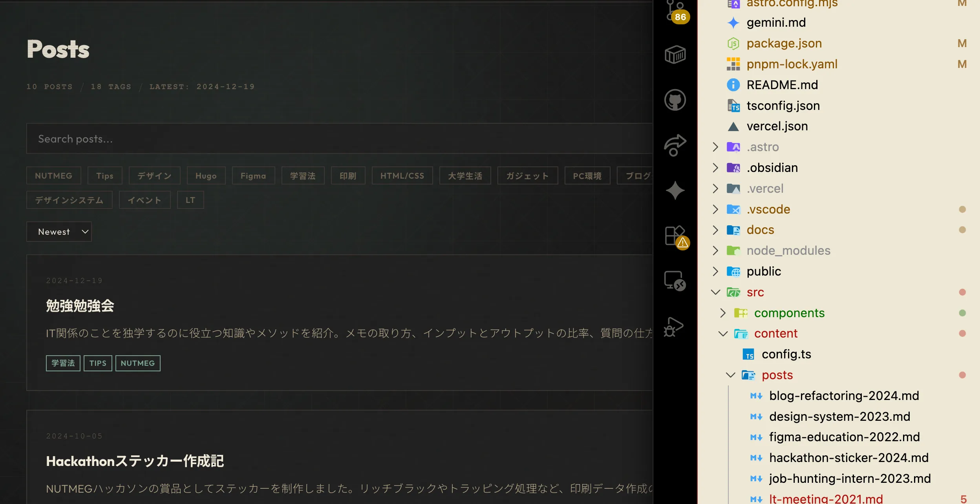
Task: Open Source Control view with 86 badge
Action: coord(675,11)
